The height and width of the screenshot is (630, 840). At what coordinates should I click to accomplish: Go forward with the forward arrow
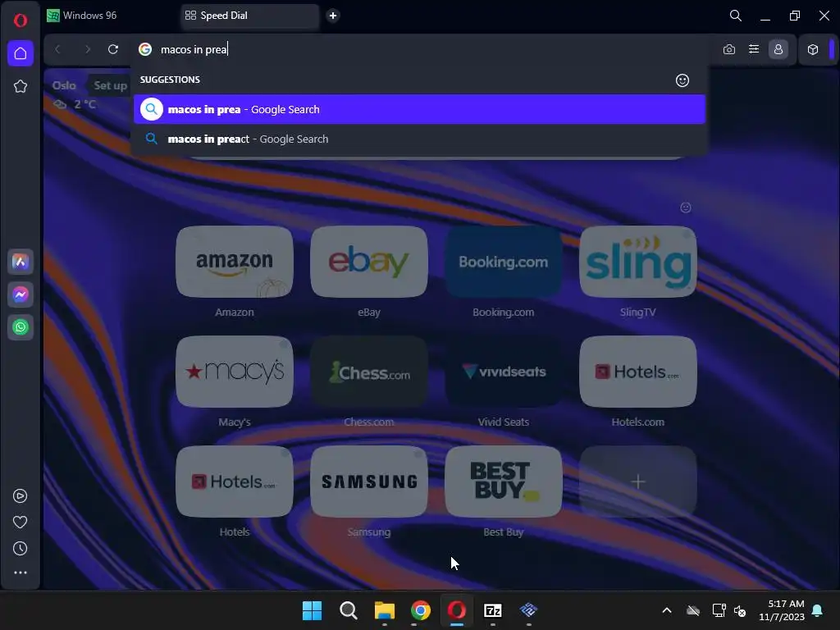[87, 49]
